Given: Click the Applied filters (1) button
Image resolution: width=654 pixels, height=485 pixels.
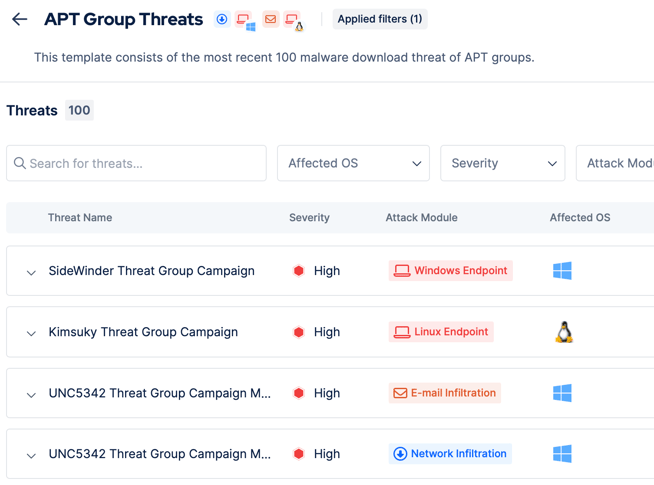Looking at the screenshot, I should 380,19.
